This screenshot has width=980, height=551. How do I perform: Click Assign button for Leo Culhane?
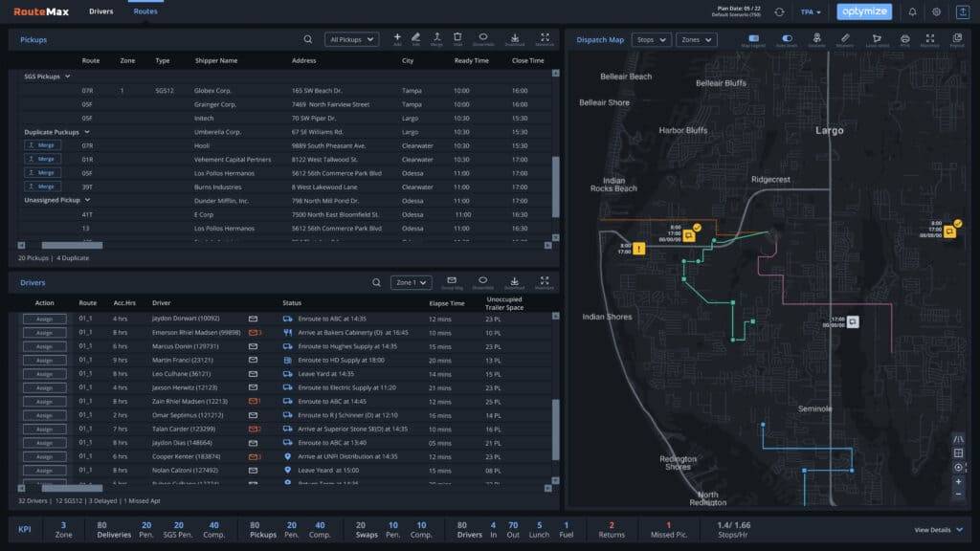tap(44, 374)
